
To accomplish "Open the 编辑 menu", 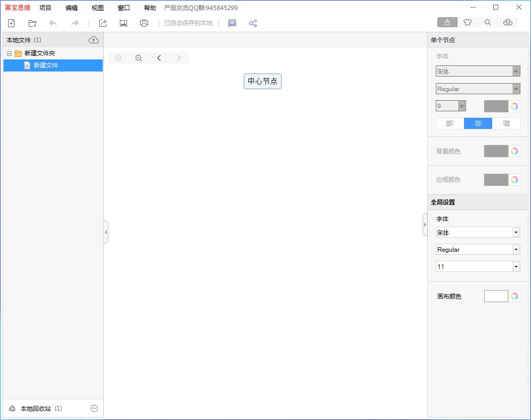I will click(x=72, y=8).
